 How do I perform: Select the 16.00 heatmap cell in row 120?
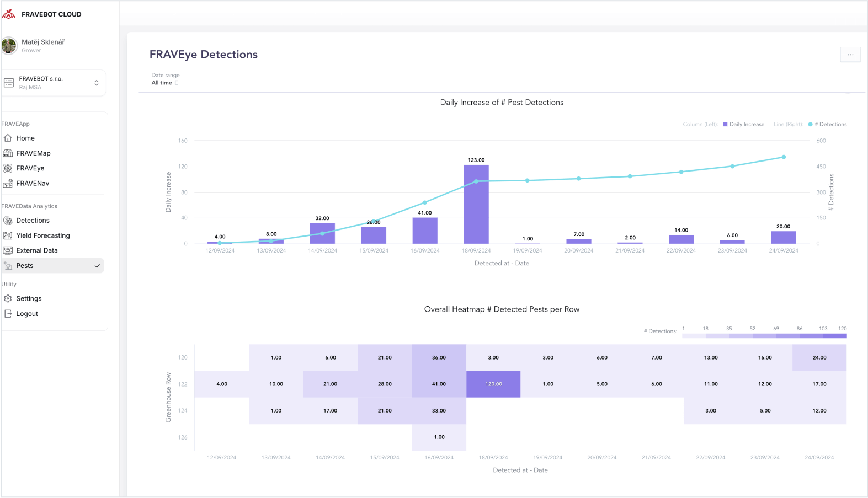click(x=765, y=358)
